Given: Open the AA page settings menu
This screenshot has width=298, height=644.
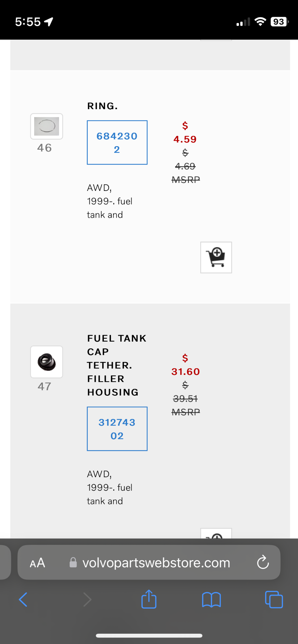Looking at the screenshot, I should (37, 563).
